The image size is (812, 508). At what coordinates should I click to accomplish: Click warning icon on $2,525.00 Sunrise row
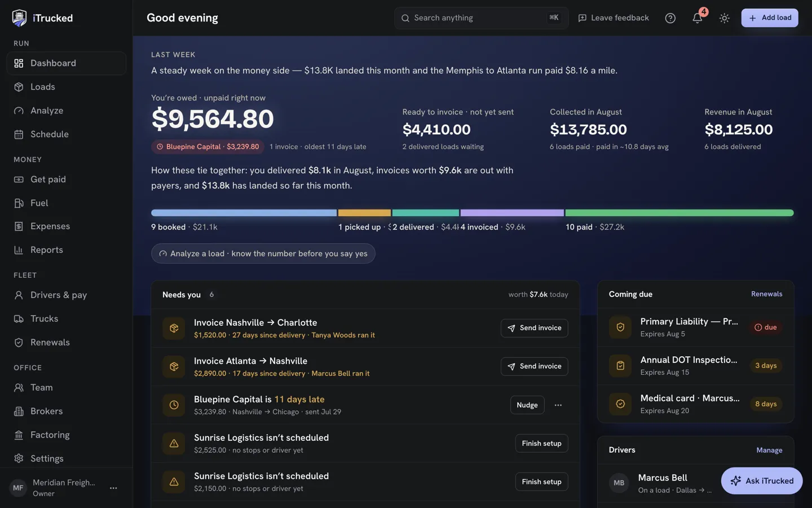pyautogui.click(x=174, y=444)
